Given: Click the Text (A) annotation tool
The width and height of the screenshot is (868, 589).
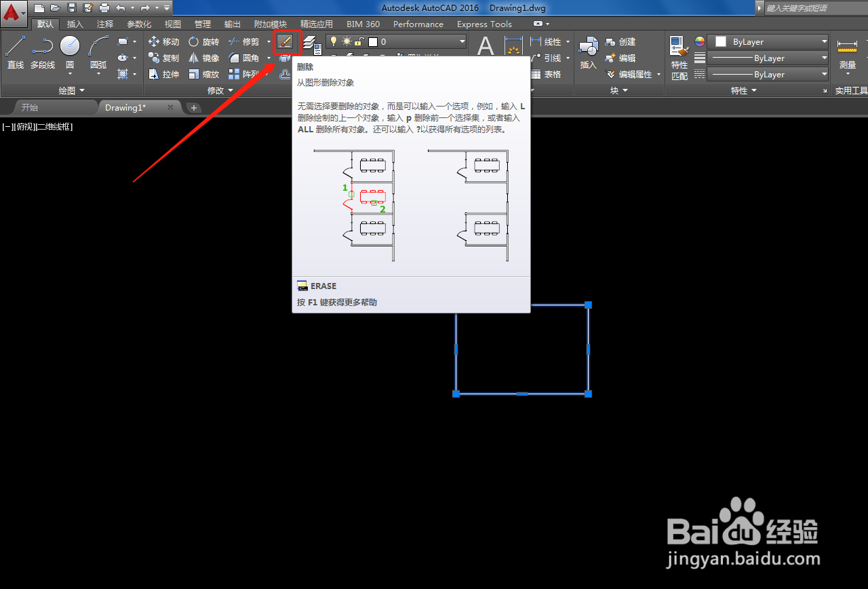Looking at the screenshot, I should 486,47.
